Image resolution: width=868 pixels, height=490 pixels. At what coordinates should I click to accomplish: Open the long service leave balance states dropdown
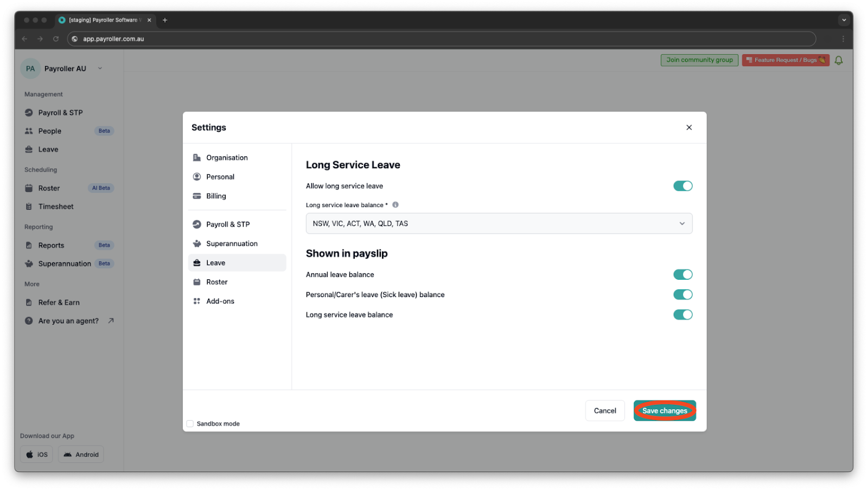[499, 223]
